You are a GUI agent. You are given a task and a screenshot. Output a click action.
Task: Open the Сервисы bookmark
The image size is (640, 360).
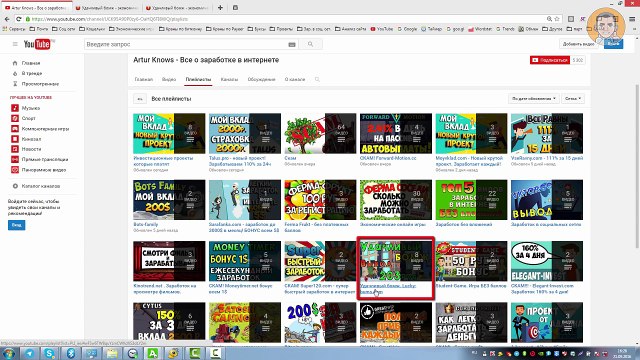point(14,29)
